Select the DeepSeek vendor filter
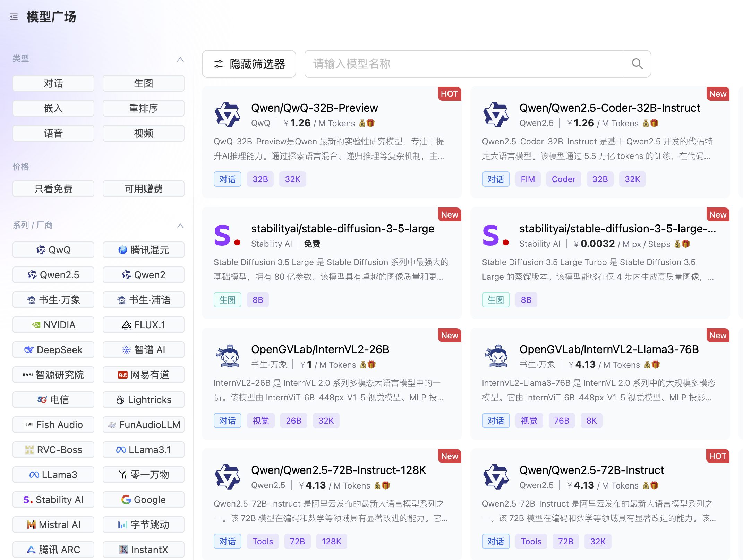The width and height of the screenshot is (743, 560). pyautogui.click(x=53, y=350)
